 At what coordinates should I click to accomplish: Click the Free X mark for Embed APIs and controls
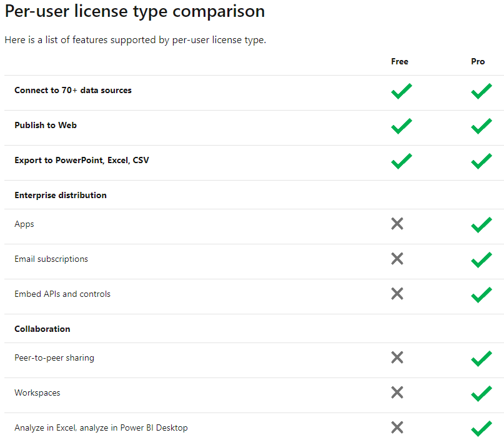click(397, 294)
